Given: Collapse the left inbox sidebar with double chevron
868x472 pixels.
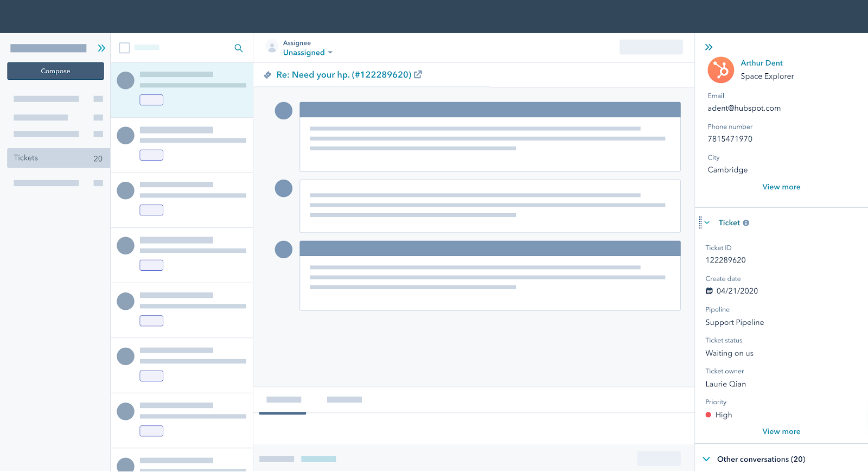Looking at the screenshot, I should tap(101, 48).
